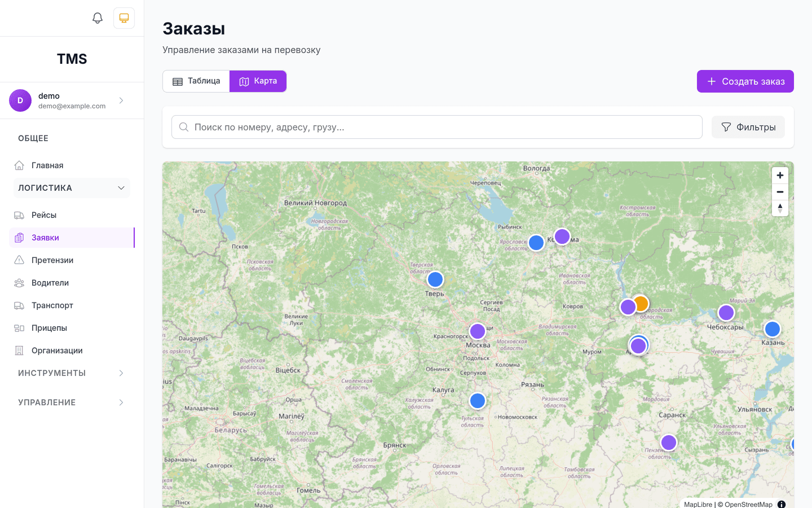The width and height of the screenshot is (812, 508).
Task: Click the demo user avatar
Action: coord(20,100)
